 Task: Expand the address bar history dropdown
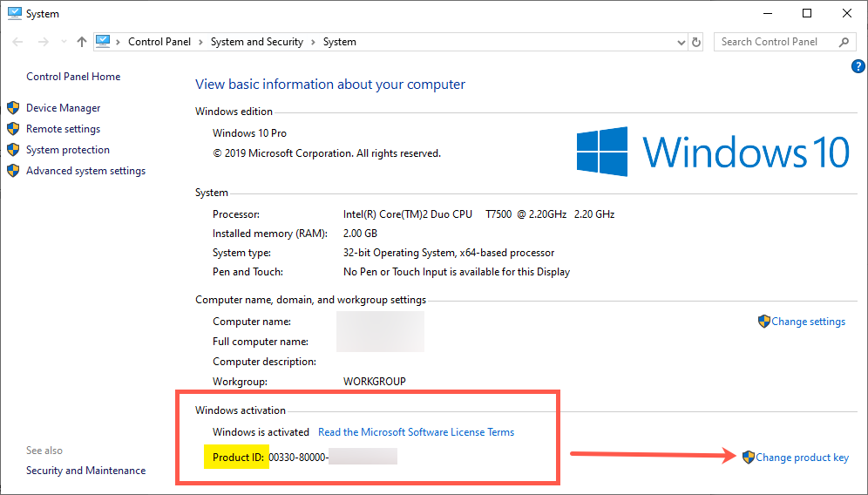click(x=682, y=42)
